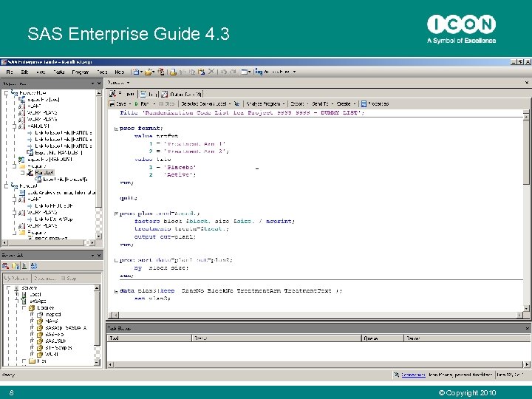
Task: Switch to the Output Data tab
Action: [x=182, y=94]
